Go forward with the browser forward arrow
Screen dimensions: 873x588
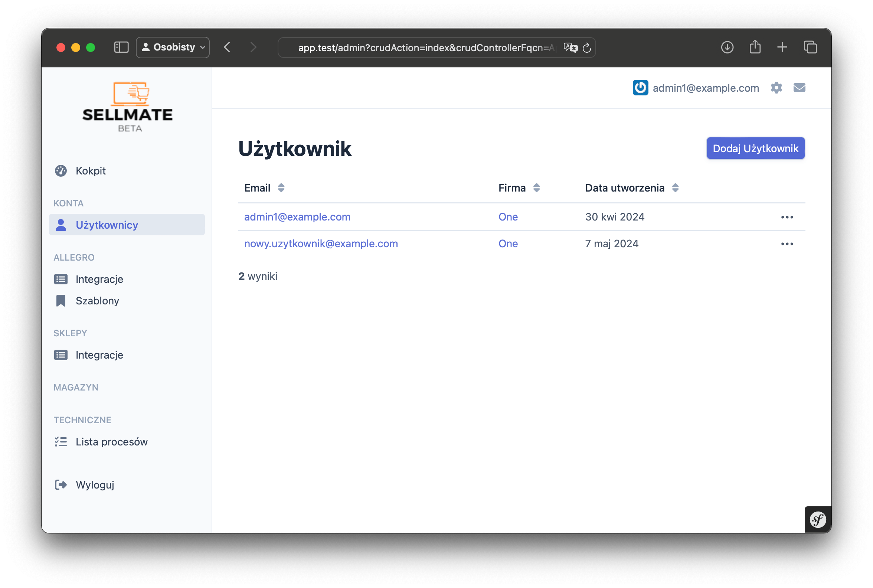[254, 47]
